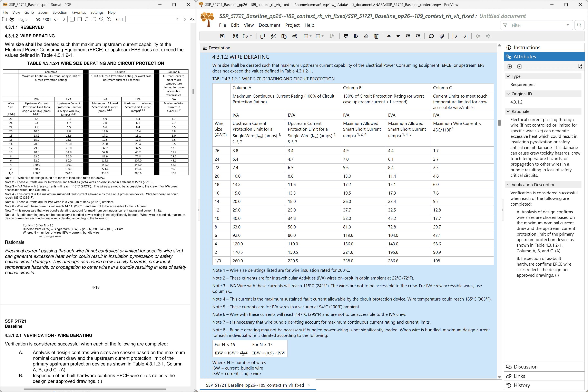The height and width of the screenshot is (392, 588).
Task: Open file with folder icon in SumatraPDF
Action: [x=4, y=19]
